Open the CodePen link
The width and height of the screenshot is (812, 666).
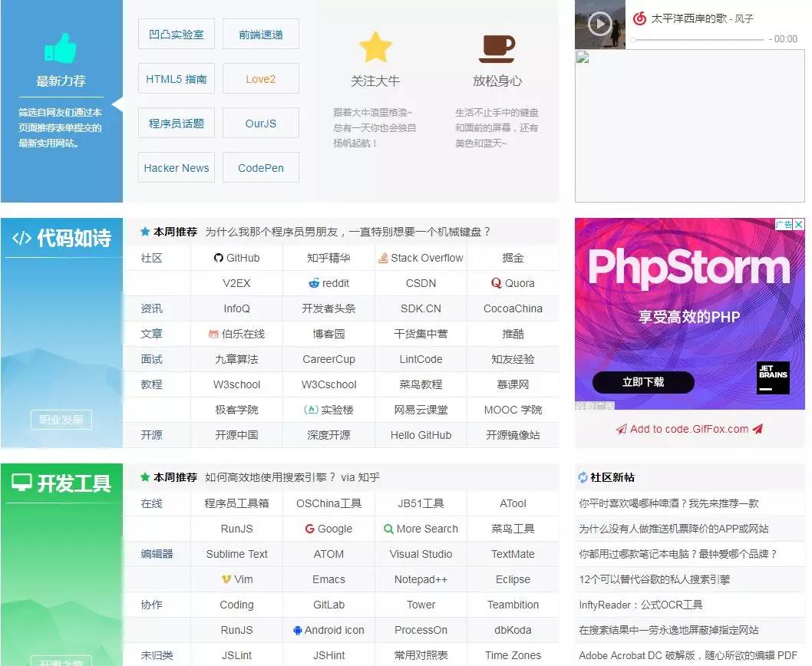click(x=260, y=167)
